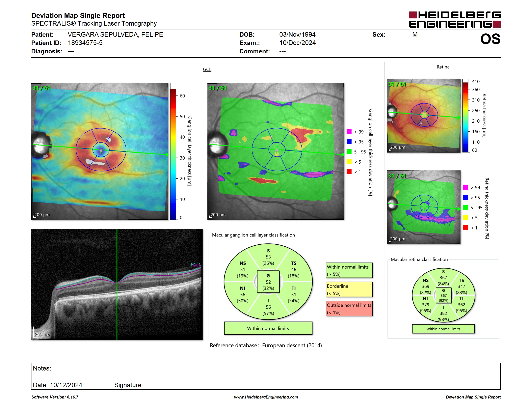Viewport: 532px width, 411px height.
Task: Click the yellow '< 5' retina deviation swatch
Action: coord(465,217)
